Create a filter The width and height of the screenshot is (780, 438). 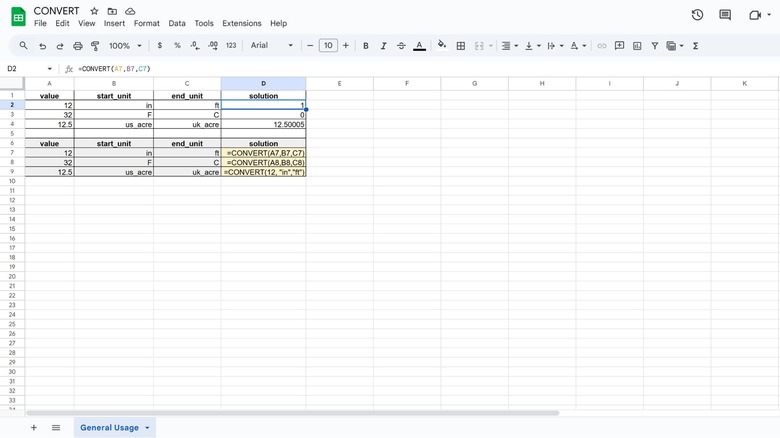[x=655, y=46]
